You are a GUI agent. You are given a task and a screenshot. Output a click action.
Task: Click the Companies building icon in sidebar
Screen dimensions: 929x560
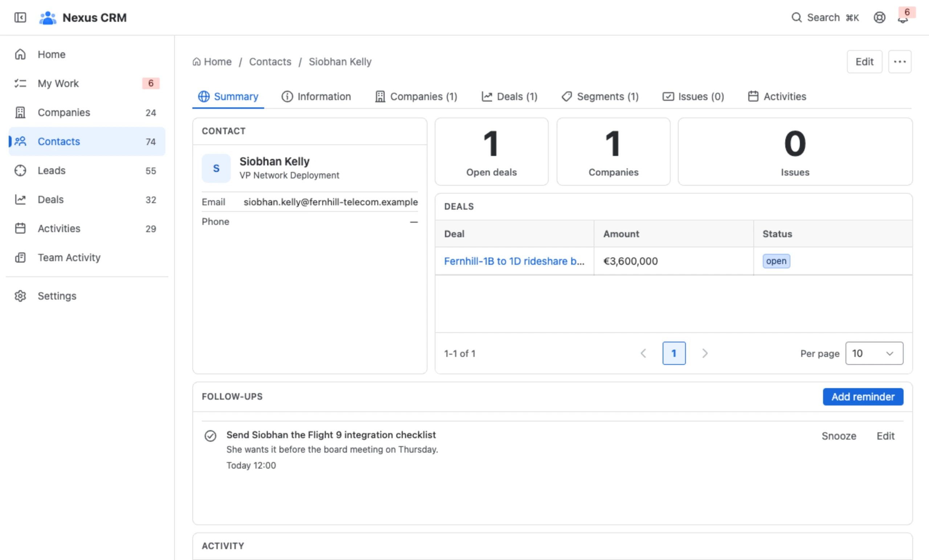tap(20, 112)
